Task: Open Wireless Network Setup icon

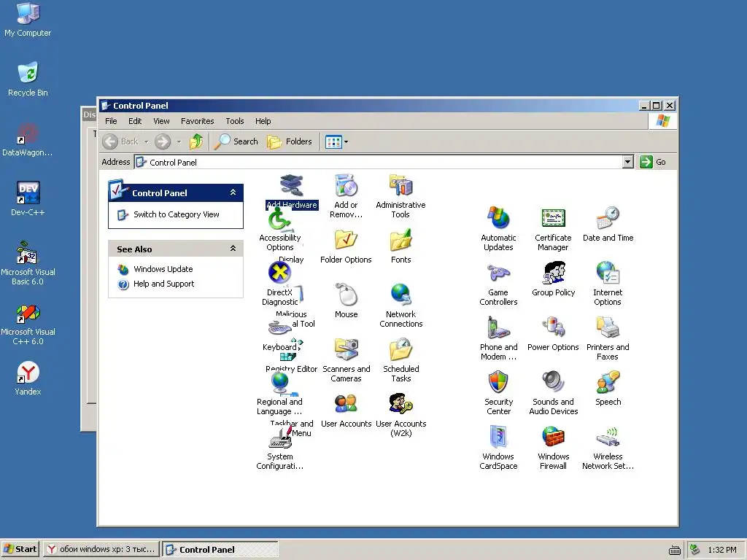Action: click(x=608, y=437)
